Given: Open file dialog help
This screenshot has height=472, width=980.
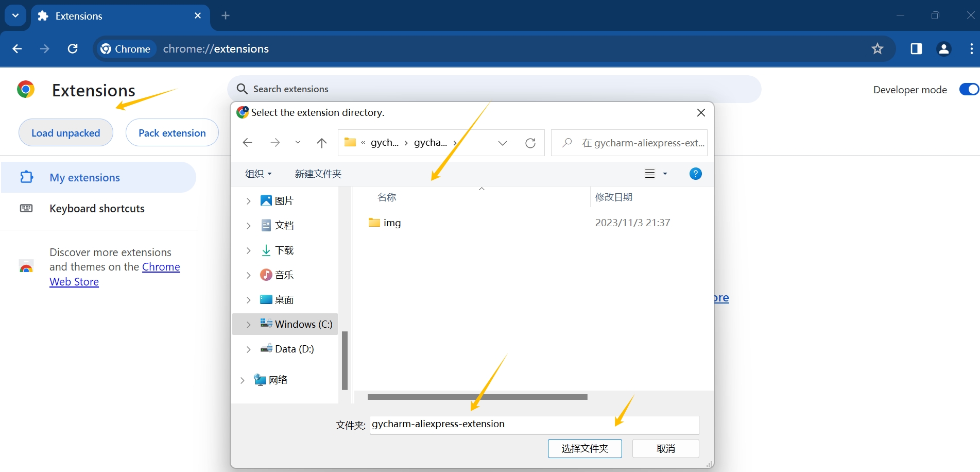Looking at the screenshot, I should [695, 174].
